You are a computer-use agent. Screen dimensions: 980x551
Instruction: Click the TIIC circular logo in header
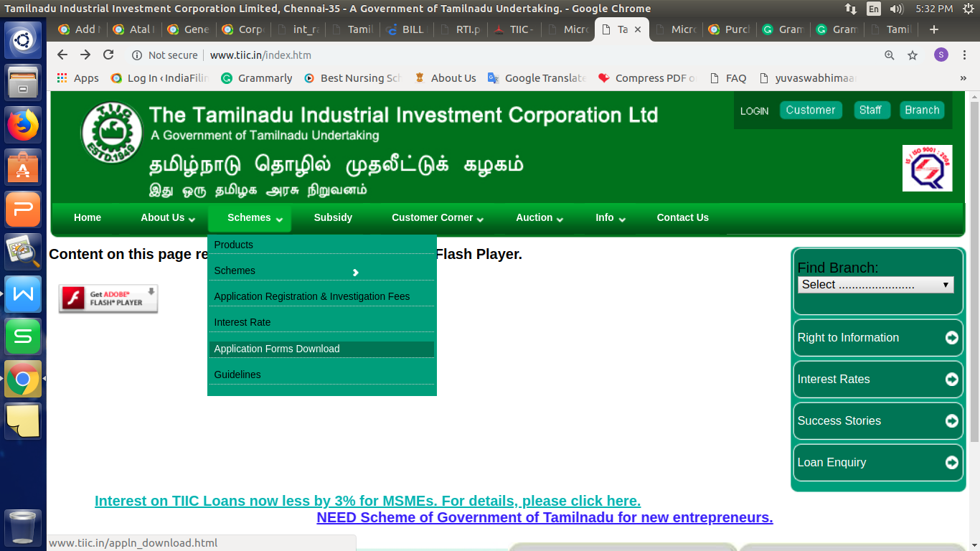[111, 131]
